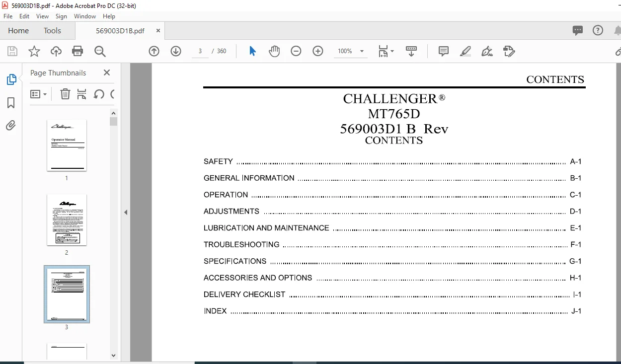
Task: Click the MT765D title text
Action: pyautogui.click(x=394, y=114)
